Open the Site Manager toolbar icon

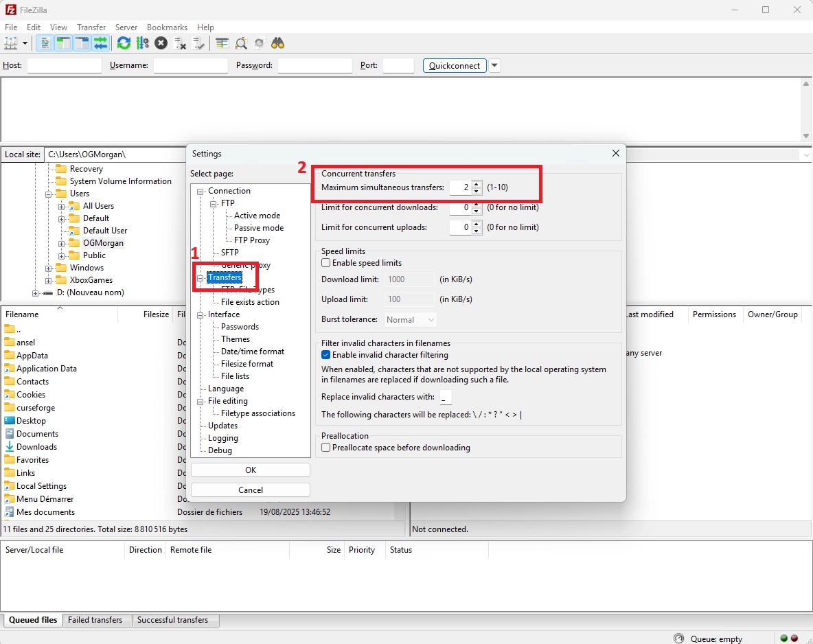tap(10, 43)
